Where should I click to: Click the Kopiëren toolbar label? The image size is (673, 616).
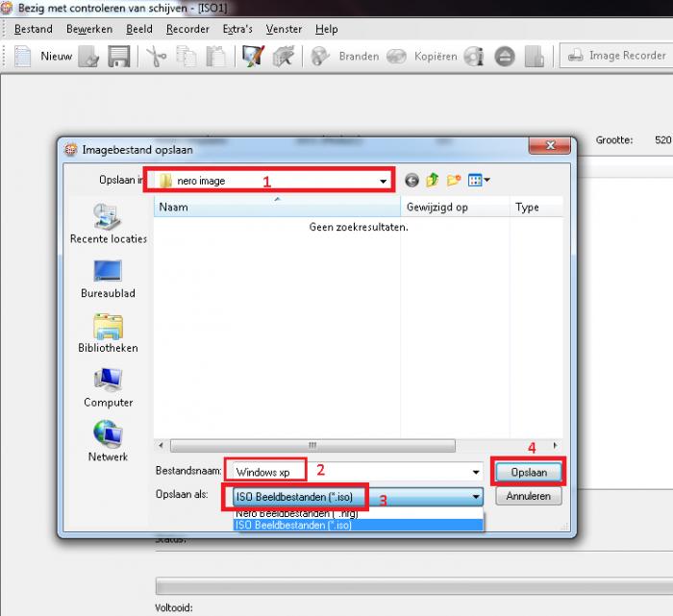tap(436, 56)
